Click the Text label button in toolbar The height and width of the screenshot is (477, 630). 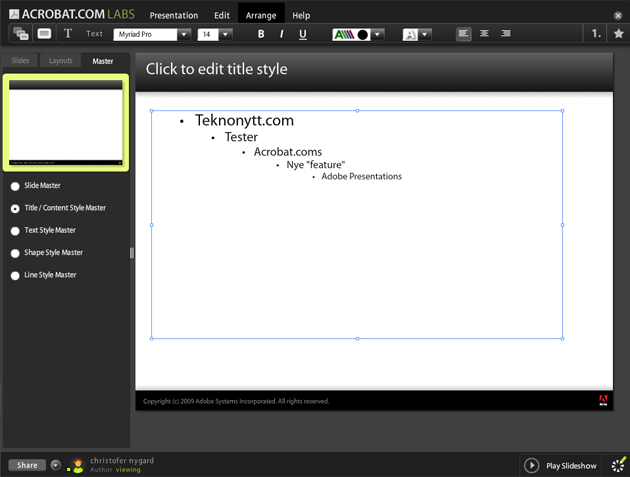click(94, 34)
